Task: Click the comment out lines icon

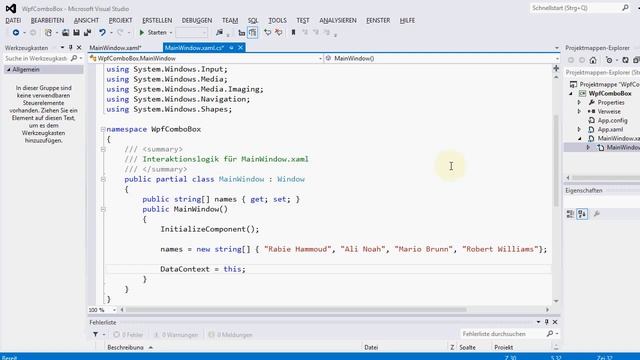Action: [x=268, y=32]
